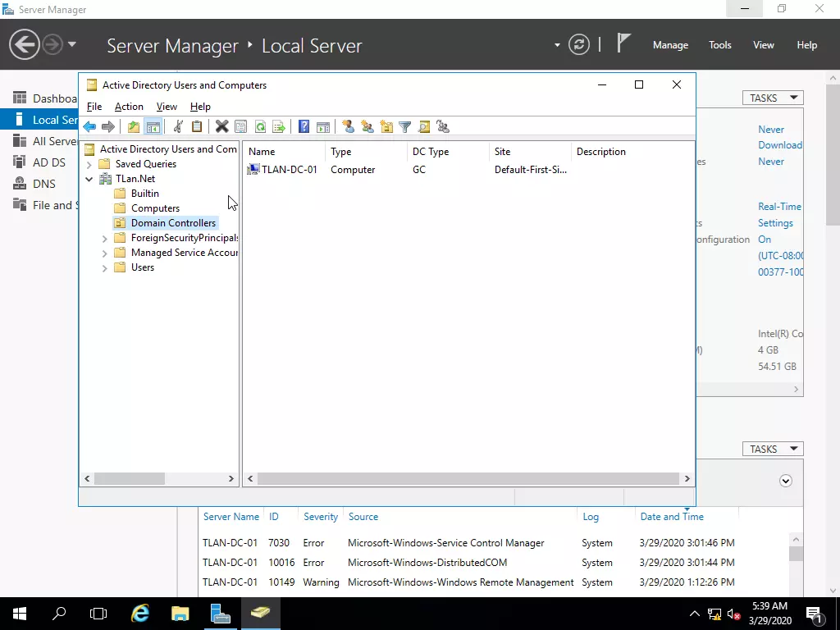Image resolution: width=840 pixels, height=630 pixels.
Task: Refresh Server Manager with the circular arrows icon
Action: click(x=579, y=44)
